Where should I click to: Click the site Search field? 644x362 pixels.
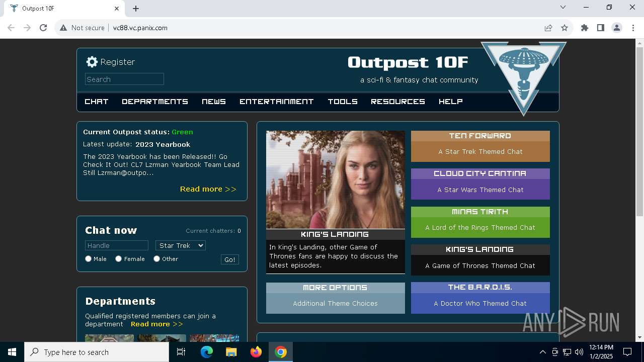(x=124, y=79)
